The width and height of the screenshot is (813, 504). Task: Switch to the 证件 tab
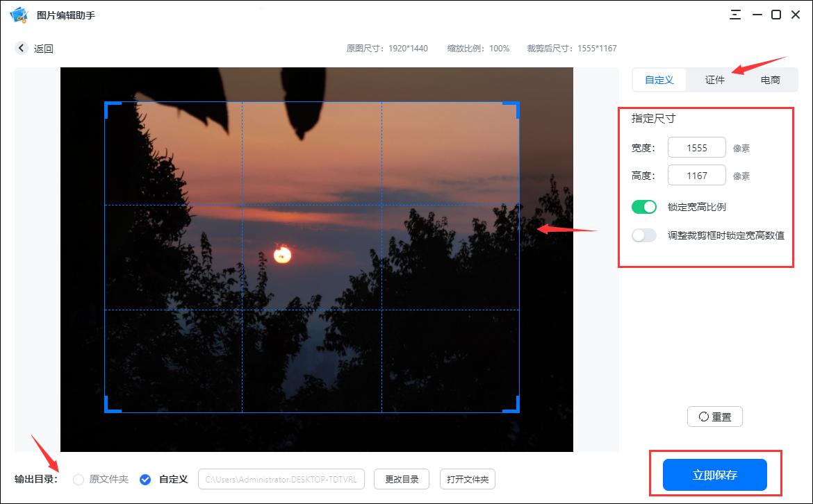[x=714, y=80]
